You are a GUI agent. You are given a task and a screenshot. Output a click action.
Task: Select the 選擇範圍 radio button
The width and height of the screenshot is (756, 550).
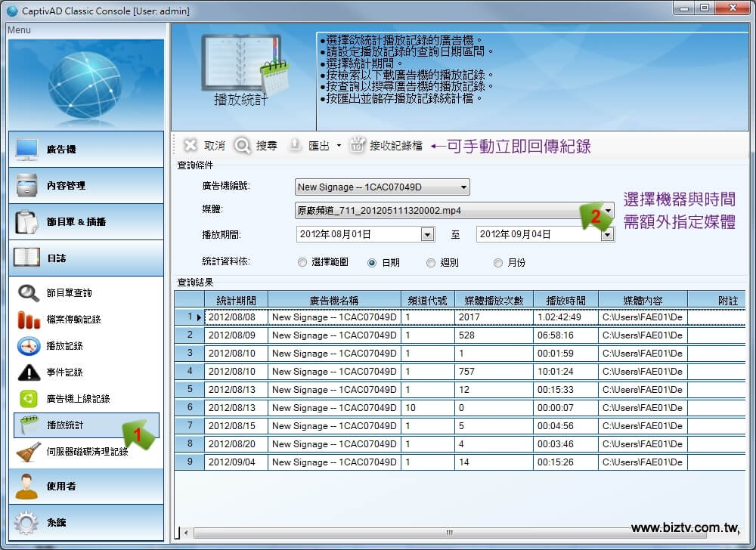point(302,263)
